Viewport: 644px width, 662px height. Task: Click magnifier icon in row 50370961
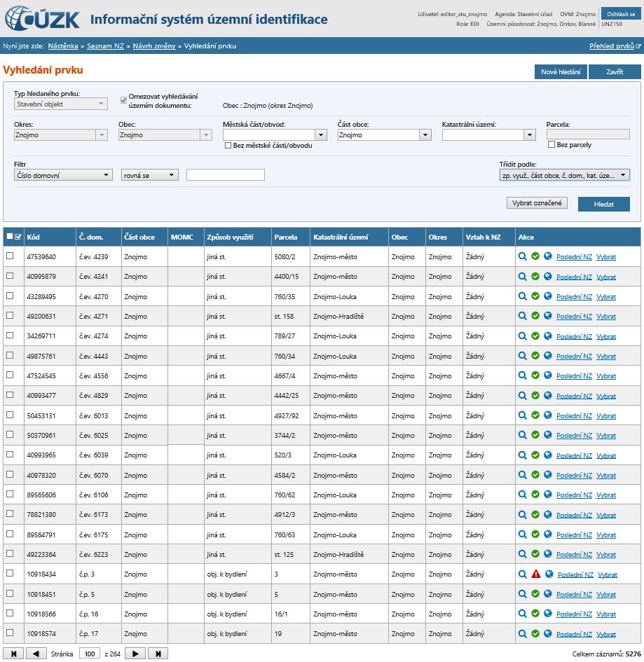click(x=522, y=435)
